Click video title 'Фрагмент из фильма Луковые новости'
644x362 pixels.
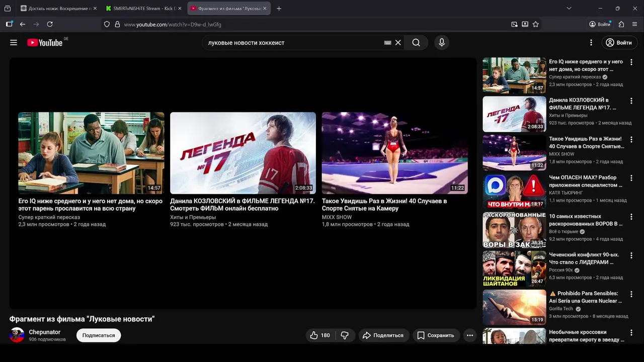(x=82, y=319)
